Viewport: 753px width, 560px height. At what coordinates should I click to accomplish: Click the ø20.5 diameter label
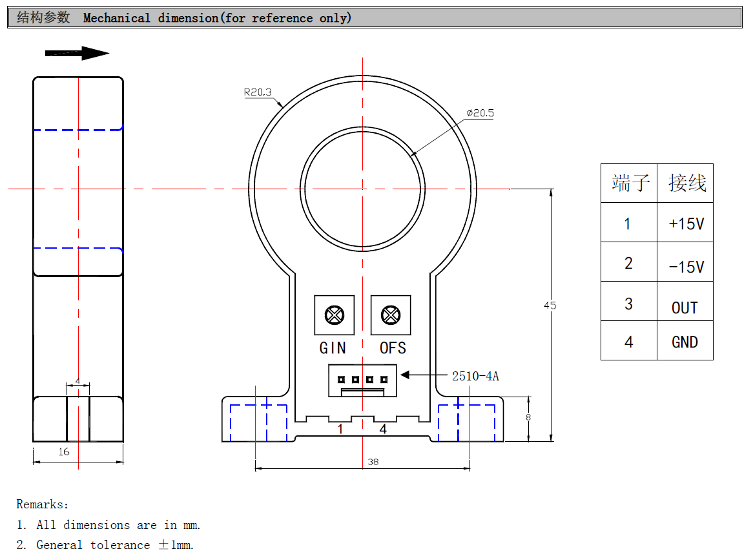[x=480, y=113]
